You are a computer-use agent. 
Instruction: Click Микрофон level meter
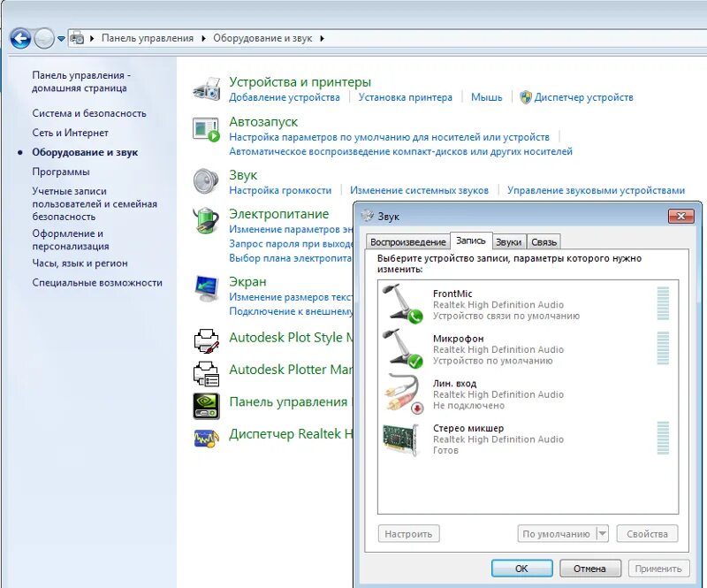click(663, 347)
